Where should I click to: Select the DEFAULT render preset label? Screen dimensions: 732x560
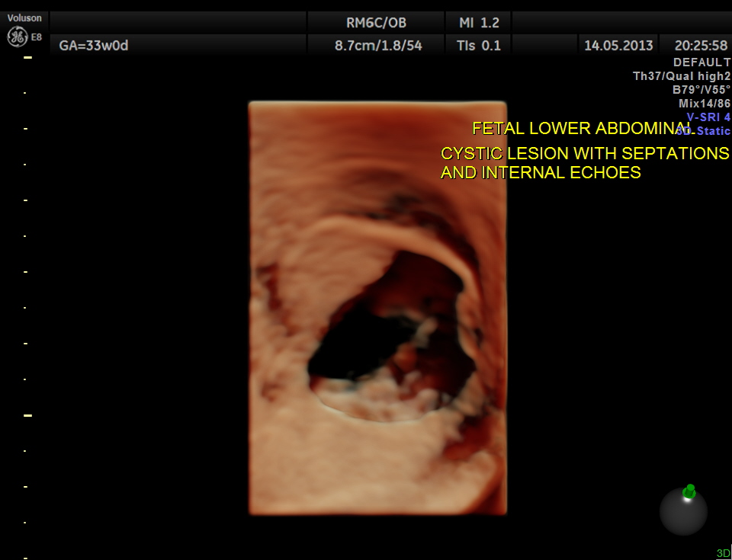coord(701,62)
